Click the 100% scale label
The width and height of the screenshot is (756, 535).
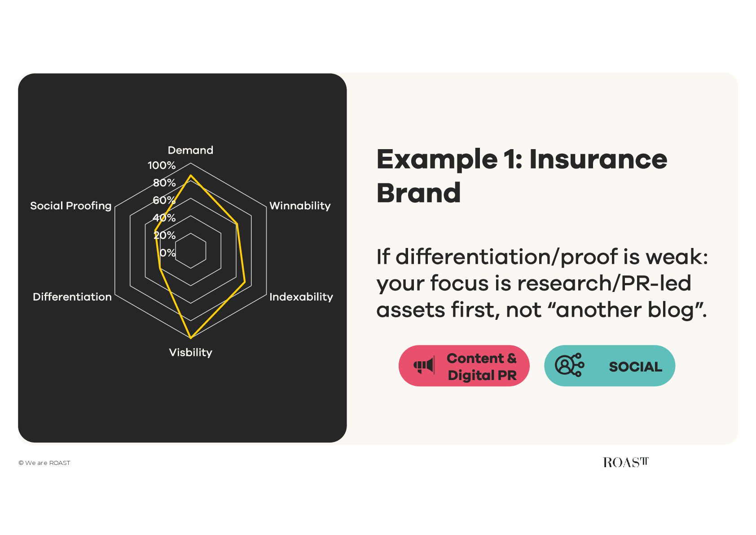coord(162,165)
